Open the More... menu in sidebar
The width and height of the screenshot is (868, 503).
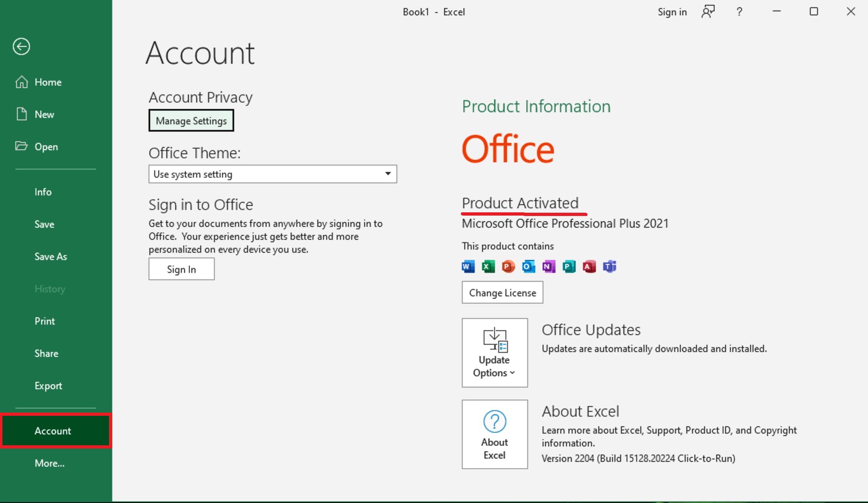49,463
